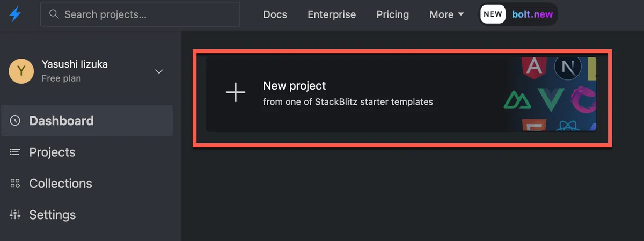Click the Settings sliders icon

[x=15, y=215]
